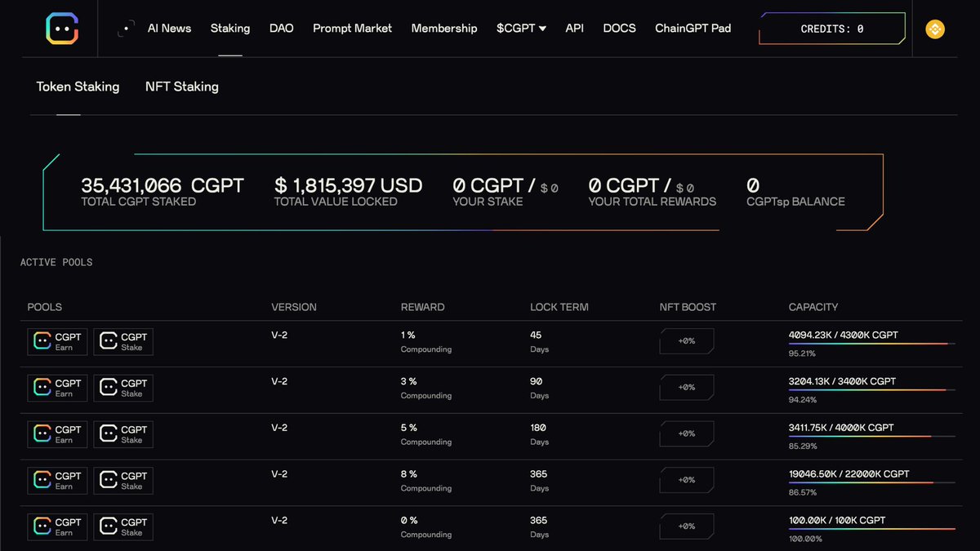Screen dimensions: 980x551
Task: Click +0% NFT boost for 0% pool
Action: point(687,527)
